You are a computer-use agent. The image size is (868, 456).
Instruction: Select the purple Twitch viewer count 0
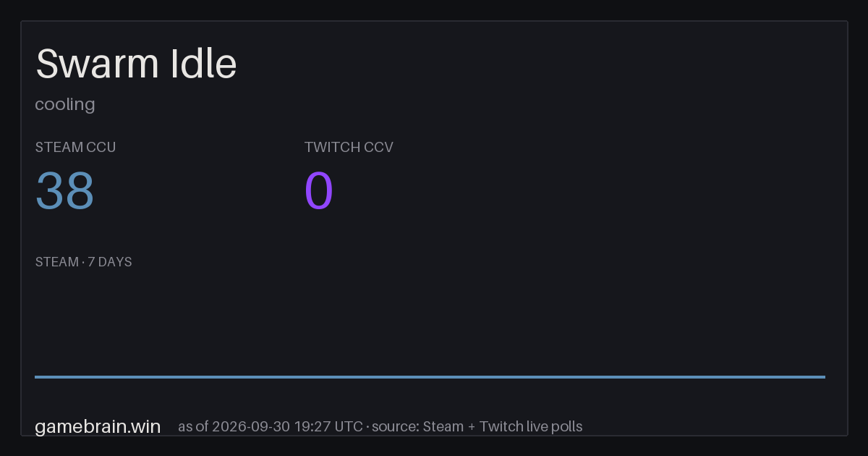coord(319,191)
